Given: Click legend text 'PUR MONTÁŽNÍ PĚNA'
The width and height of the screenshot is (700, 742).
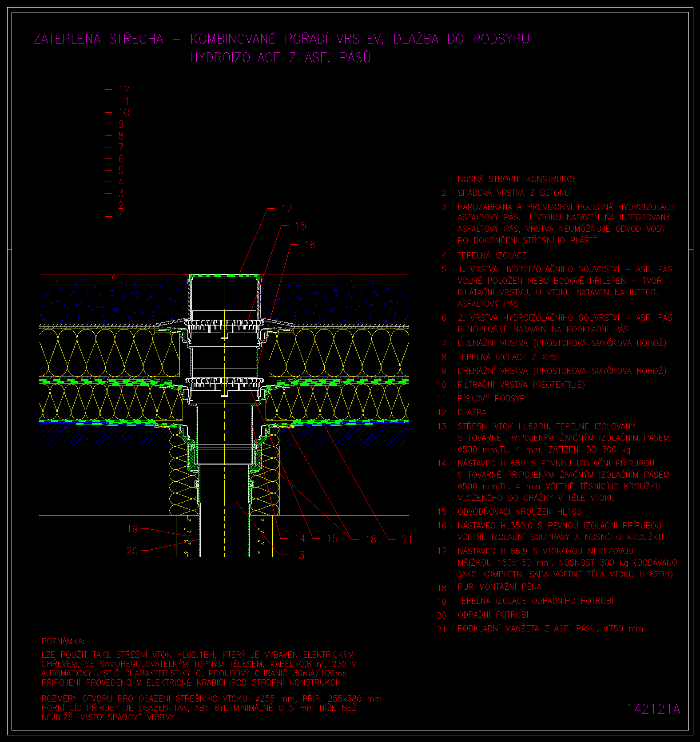Looking at the screenshot, I should [x=500, y=587].
